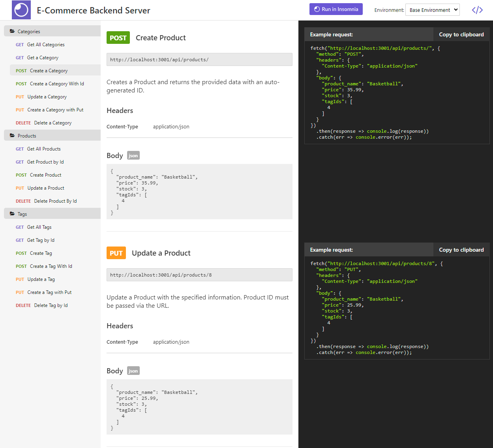Open PUT Update a Tag
The height and width of the screenshot is (448, 493).
(55, 279)
